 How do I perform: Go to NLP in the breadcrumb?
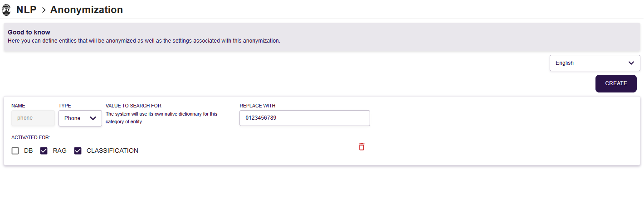tap(26, 10)
